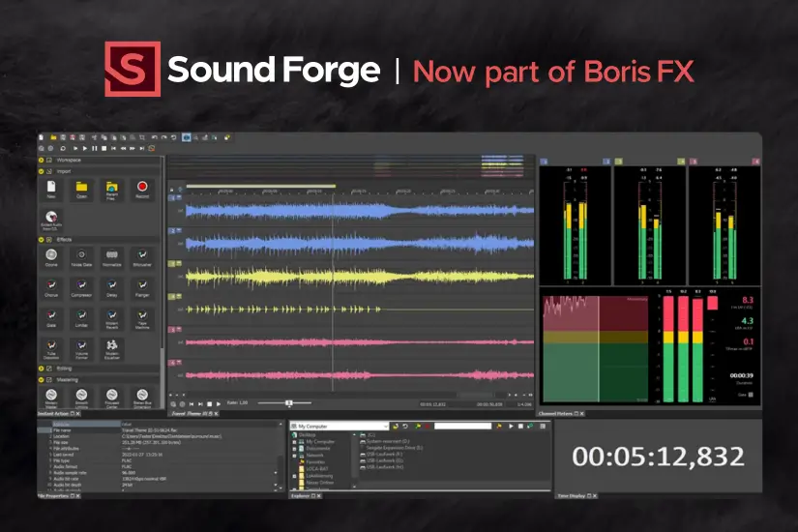Expand My Computer in the Explorer tree

[295, 442]
